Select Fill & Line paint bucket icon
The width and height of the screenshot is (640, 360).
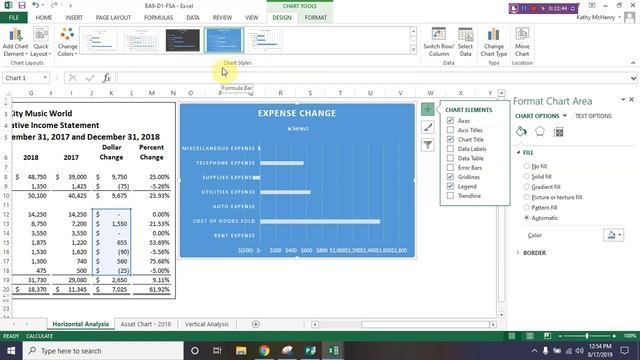pyautogui.click(x=521, y=131)
